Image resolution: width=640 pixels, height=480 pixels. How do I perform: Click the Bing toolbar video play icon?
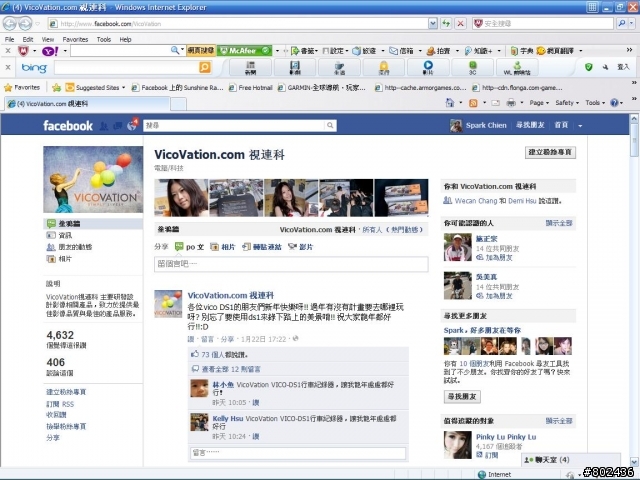tap(428, 67)
